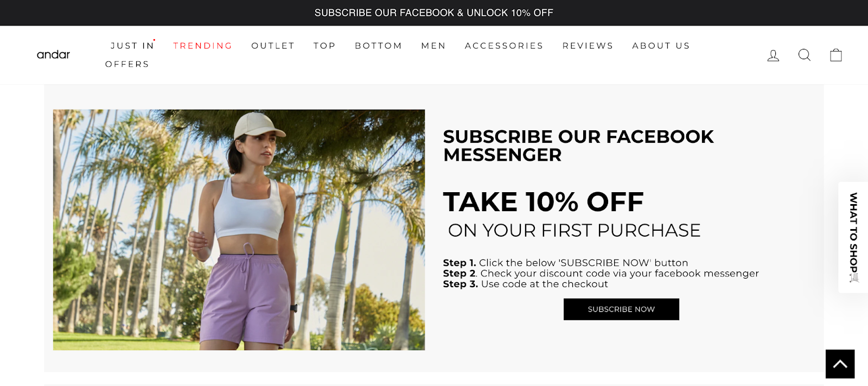The width and height of the screenshot is (868, 386).
Task: Open the Top category menu
Action: pyautogui.click(x=324, y=46)
